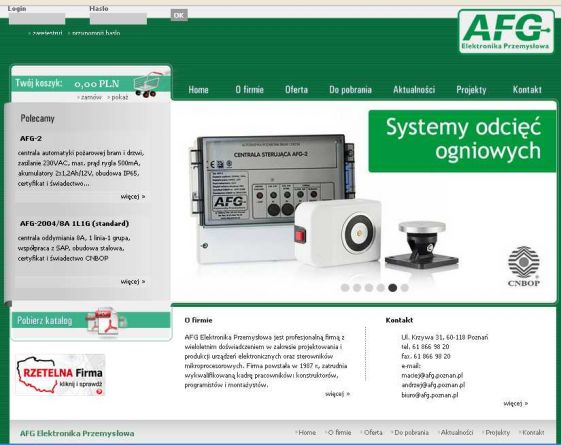Viewport: 561px width, 445px height.
Task: Open the AFG-2 product title
Action: (x=31, y=138)
